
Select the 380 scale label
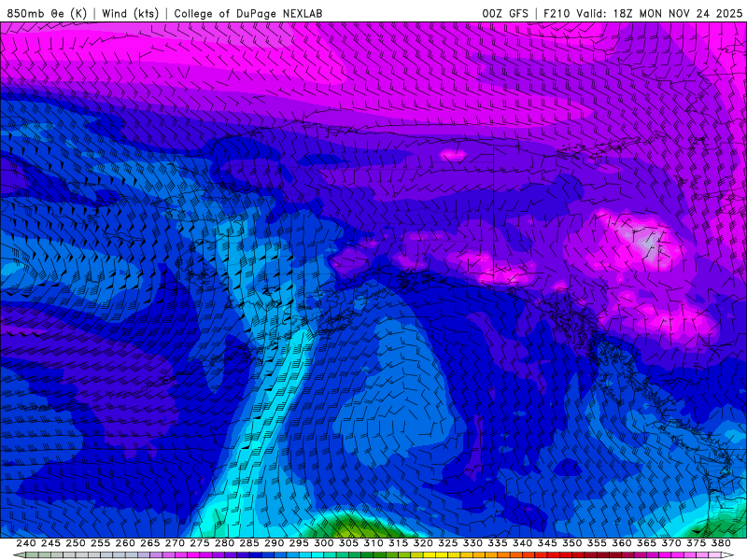(721, 543)
